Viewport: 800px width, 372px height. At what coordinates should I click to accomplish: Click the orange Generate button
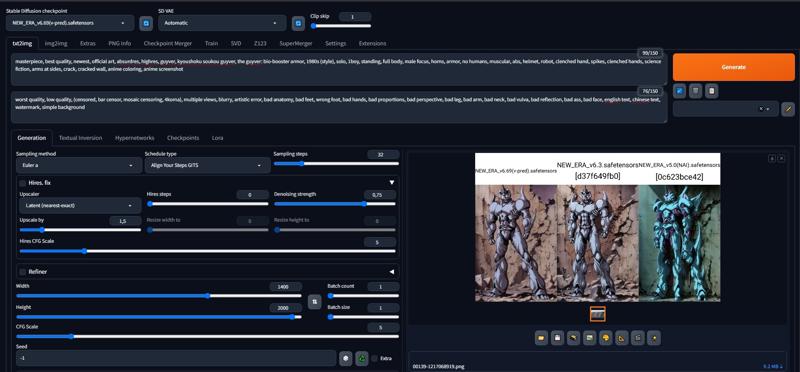[734, 67]
